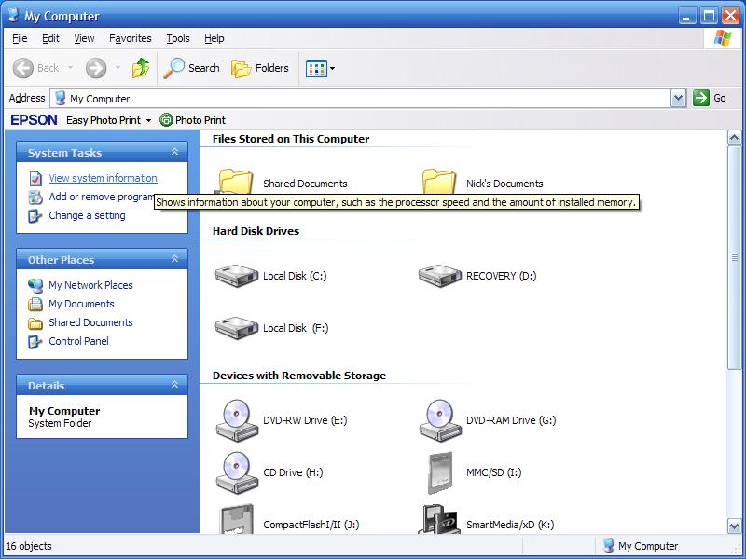
Task: Open the Favorites menu
Action: coord(130,38)
